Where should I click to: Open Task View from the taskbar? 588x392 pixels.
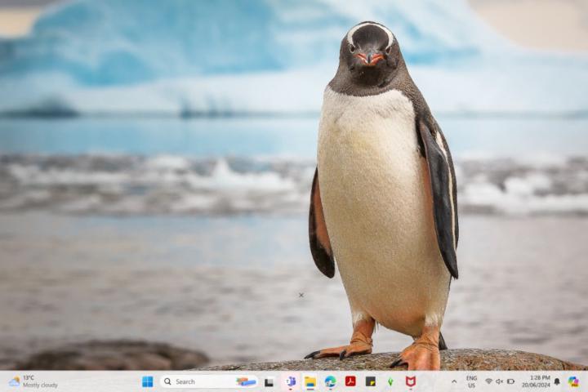coord(269,382)
